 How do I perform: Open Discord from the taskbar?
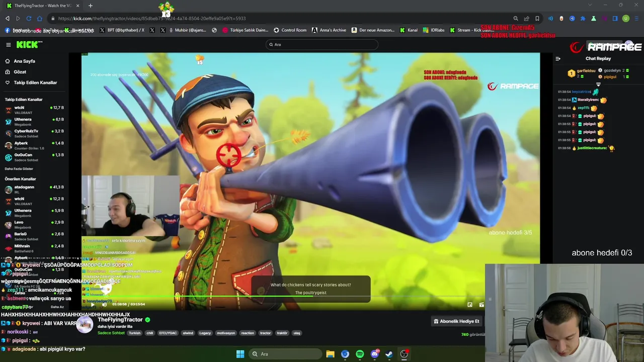point(374,354)
